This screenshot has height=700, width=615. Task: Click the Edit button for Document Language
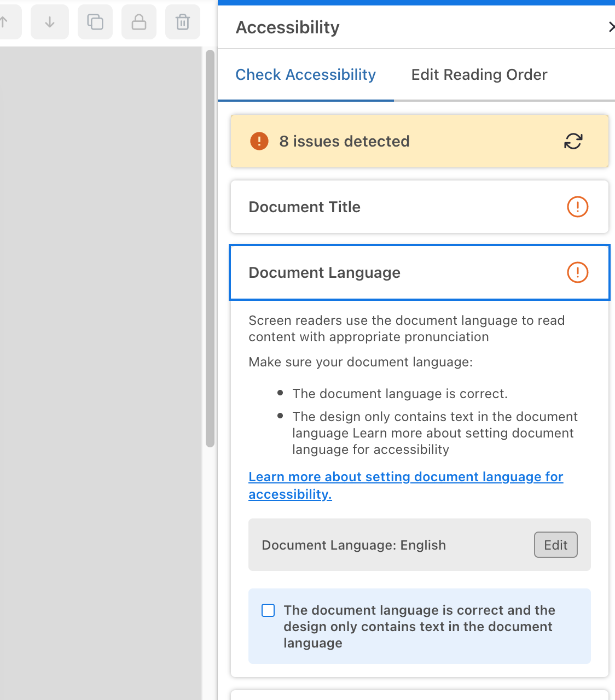click(x=555, y=545)
